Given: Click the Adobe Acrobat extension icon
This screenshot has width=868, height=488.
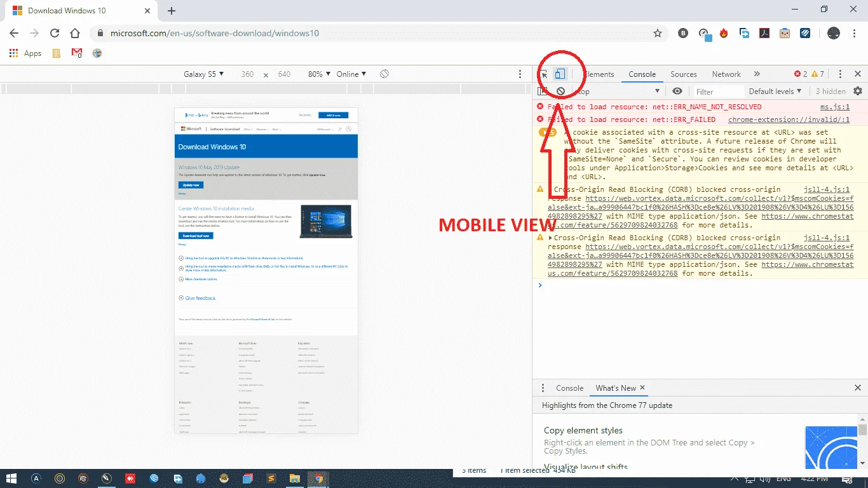Looking at the screenshot, I should [x=765, y=33].
